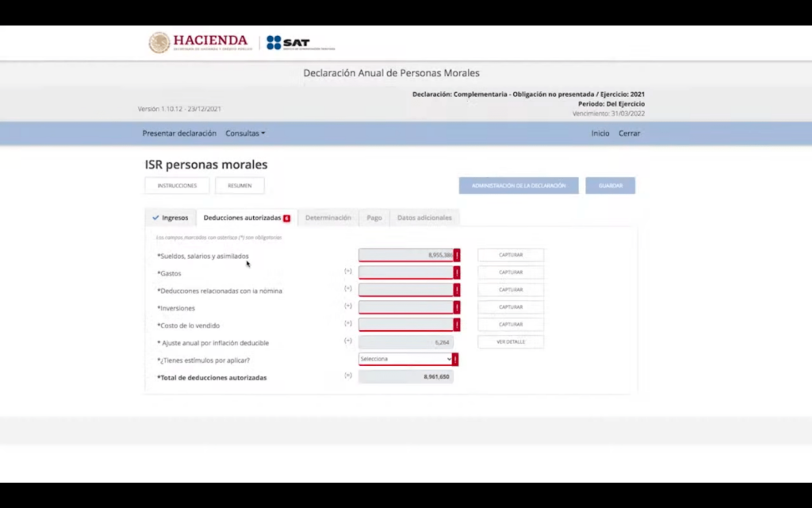
Task: Click the red error badge on Deducciones autorizadas tab
Action: pos(287,218)
